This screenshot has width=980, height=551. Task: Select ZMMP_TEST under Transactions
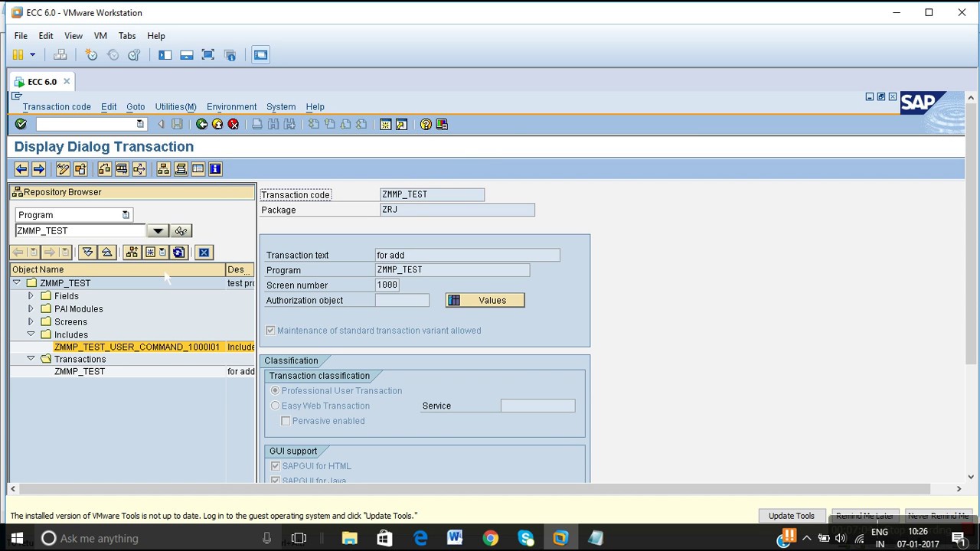(x=80, y=372)
